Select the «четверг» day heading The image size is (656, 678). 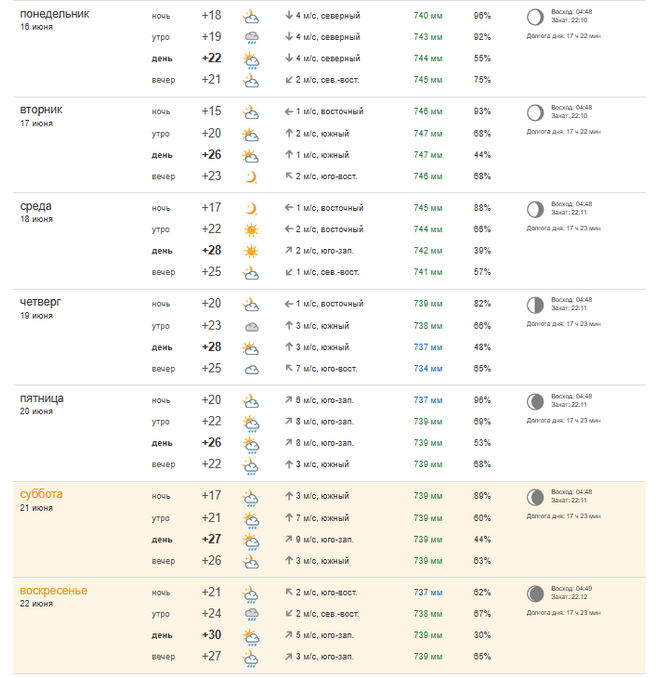42,302
